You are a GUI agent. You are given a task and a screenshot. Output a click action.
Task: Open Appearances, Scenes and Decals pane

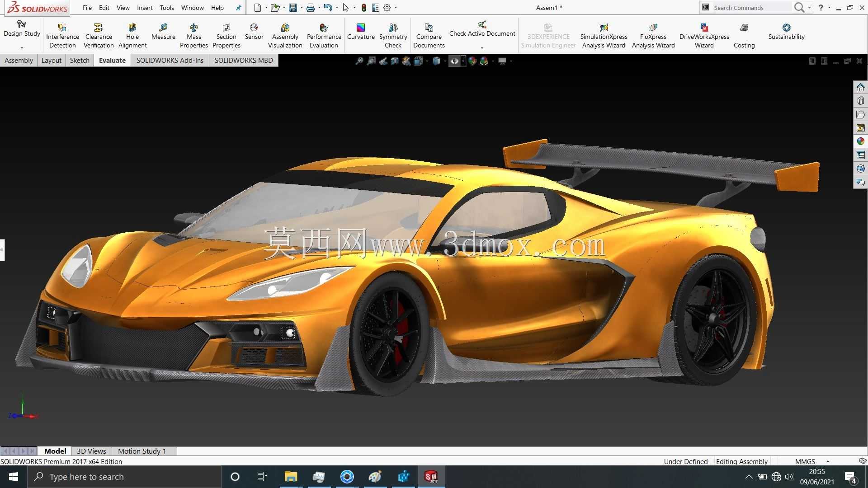pyautogui.click(x=860, y=141)
